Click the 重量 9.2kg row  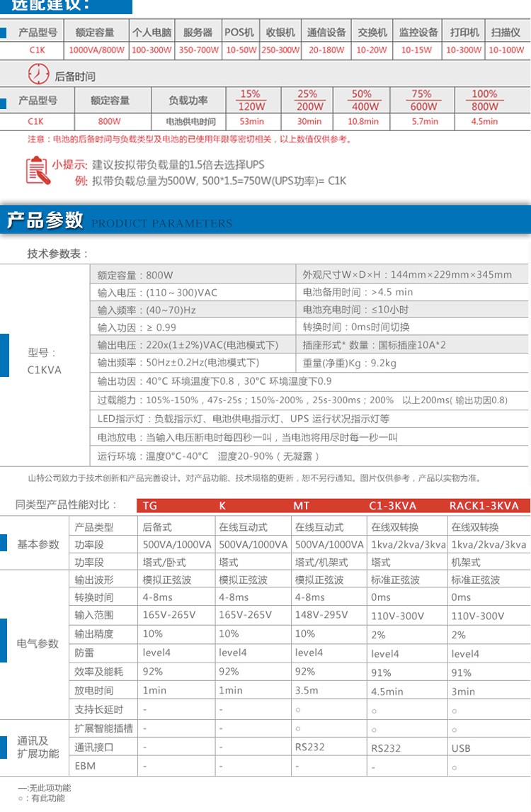pyautogui.click(x=413, y=363)
